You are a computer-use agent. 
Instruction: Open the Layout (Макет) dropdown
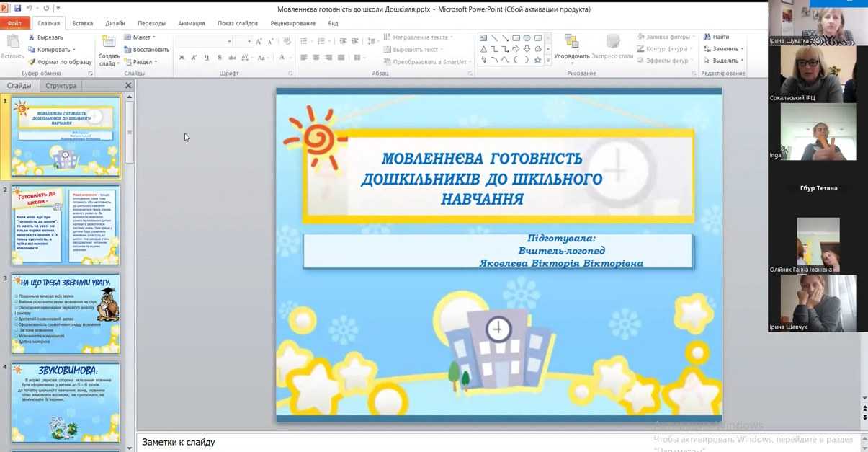[141, 37]
